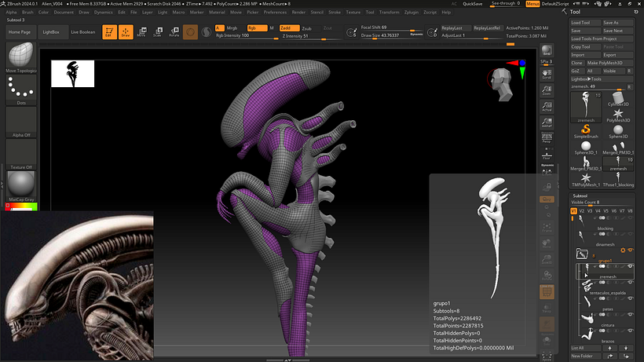Click the Home Page button
Image resolution: width=644 pixels, height=362 pixels.
tap(20, 32)
